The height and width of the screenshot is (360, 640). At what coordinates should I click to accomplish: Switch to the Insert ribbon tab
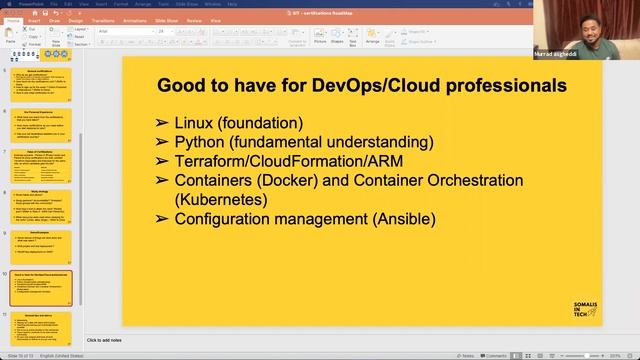coord(34,20)
